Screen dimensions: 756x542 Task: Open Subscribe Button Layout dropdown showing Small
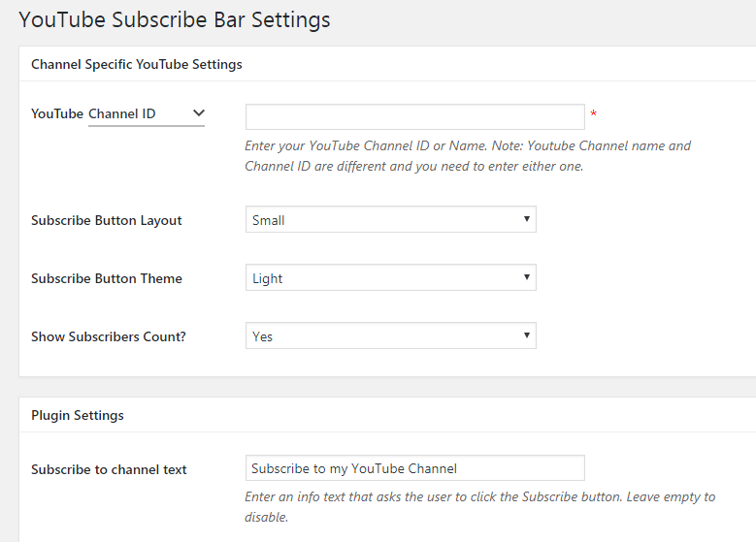[391, 219]
